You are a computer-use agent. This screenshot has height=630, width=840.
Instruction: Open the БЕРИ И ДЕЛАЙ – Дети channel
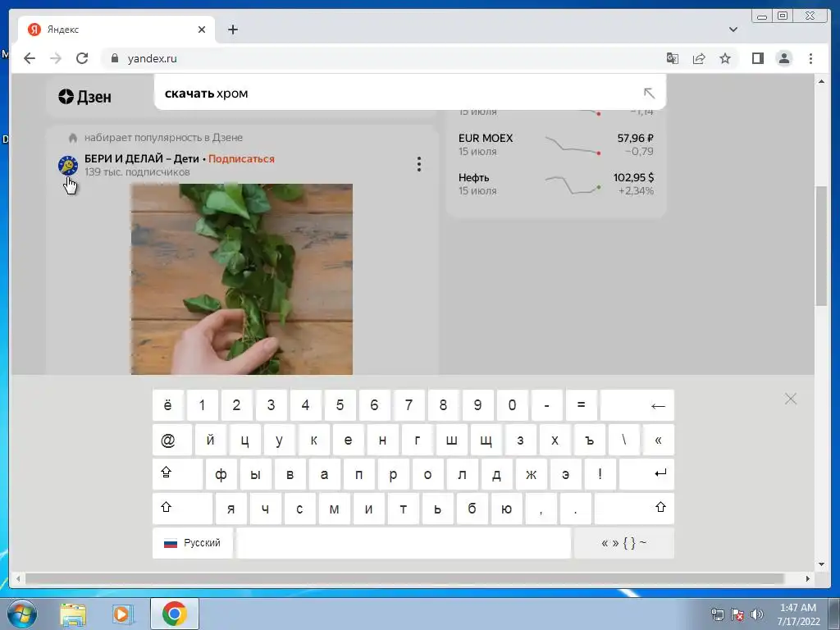click(141, 158)
